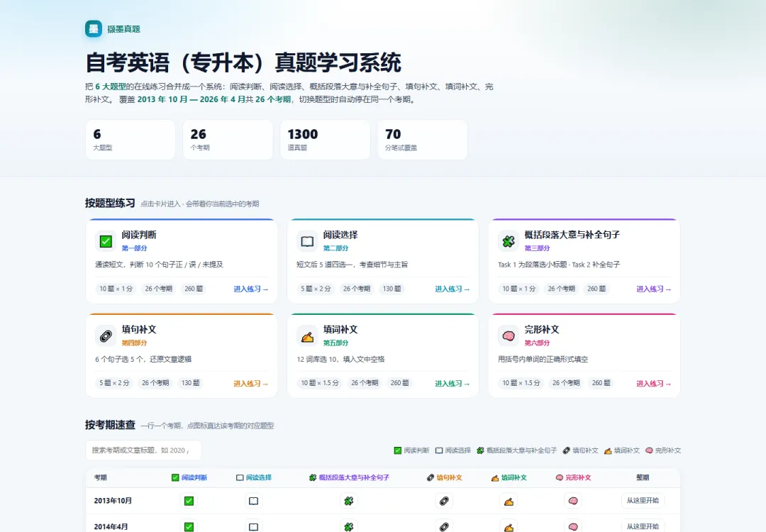Click 从这里开始 button for 2014年4月

tap(643, 526)
